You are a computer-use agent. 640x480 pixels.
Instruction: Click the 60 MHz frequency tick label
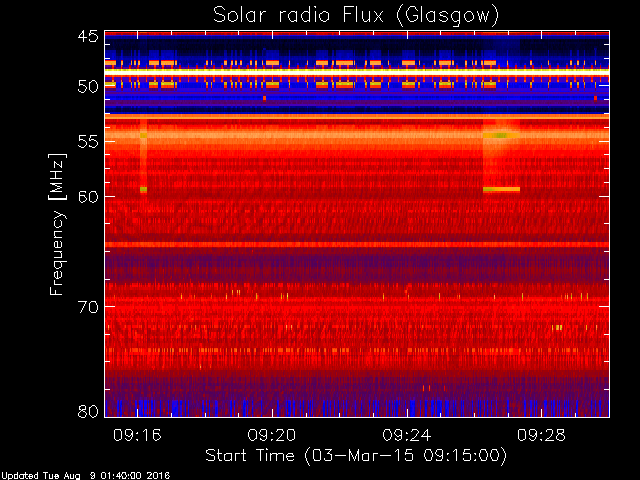pyautogui.click(x=88, y=196)
